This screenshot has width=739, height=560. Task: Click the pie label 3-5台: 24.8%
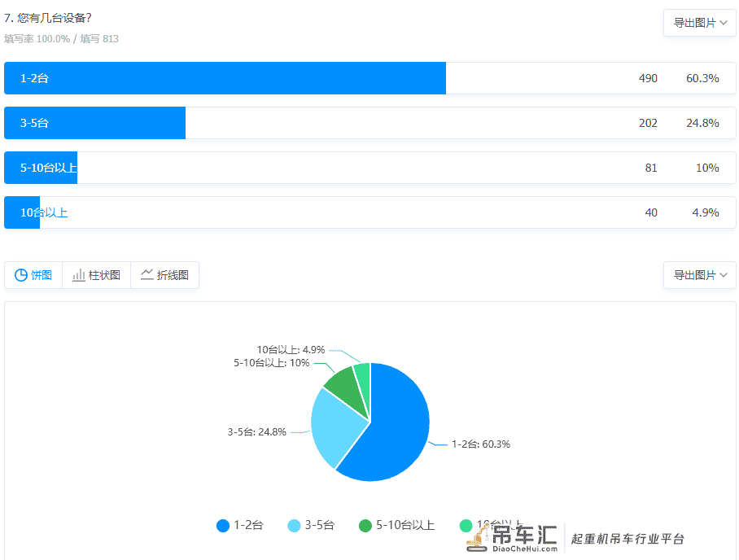pos(257,431)
